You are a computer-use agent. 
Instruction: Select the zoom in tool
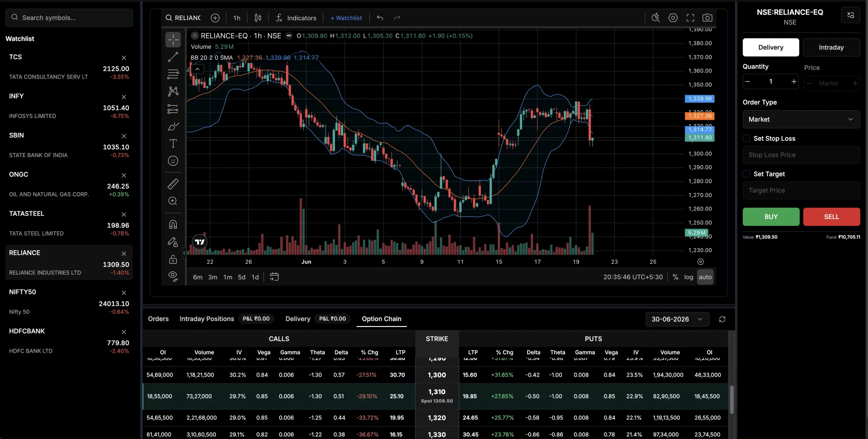tap(173, 201)
